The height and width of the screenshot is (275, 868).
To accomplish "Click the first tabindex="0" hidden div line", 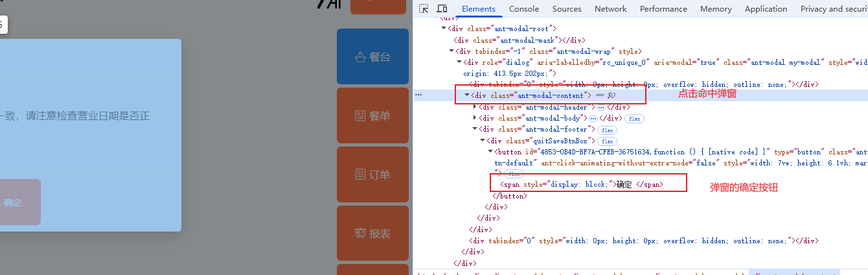I will [x=645, y=84].
